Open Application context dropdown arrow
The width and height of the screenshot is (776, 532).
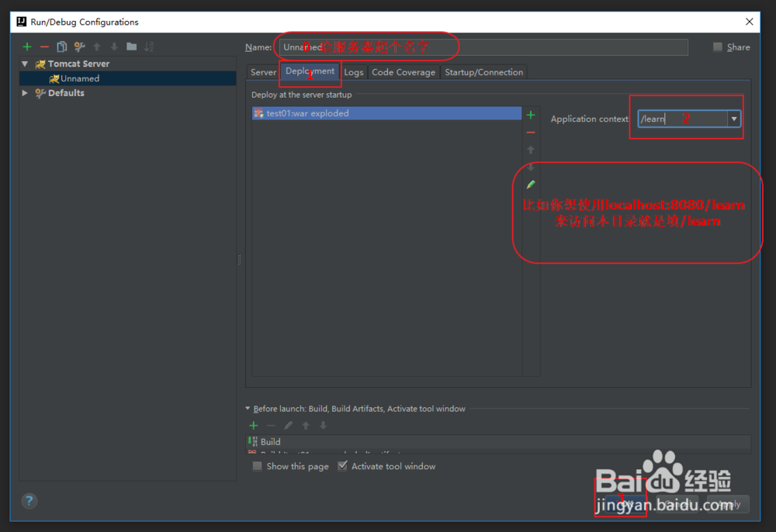point(734,119)
